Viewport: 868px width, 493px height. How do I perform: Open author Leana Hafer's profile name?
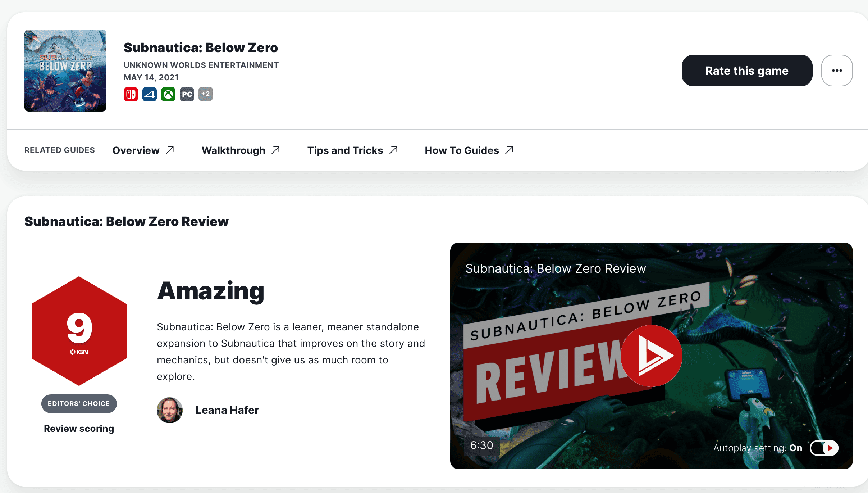coord(227,410)
